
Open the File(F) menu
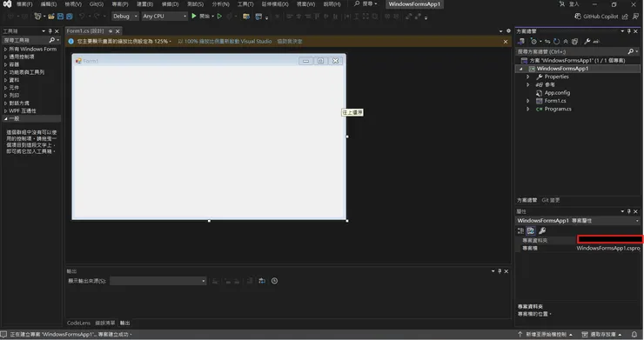click(24, 4)
